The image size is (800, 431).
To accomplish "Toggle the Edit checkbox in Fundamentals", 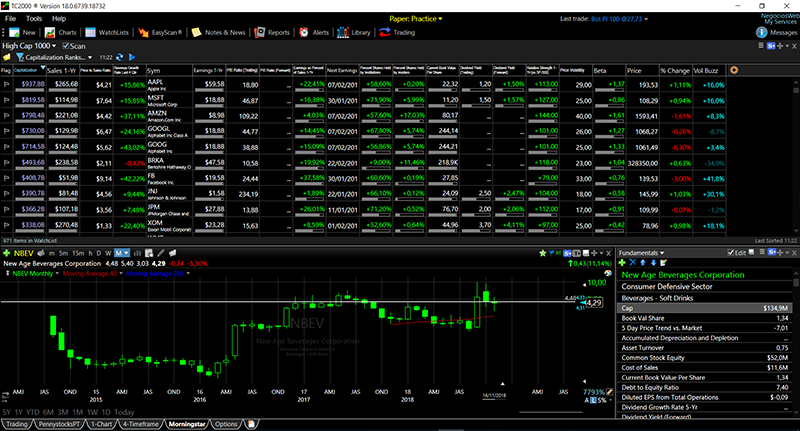I will tap(731, 252).
